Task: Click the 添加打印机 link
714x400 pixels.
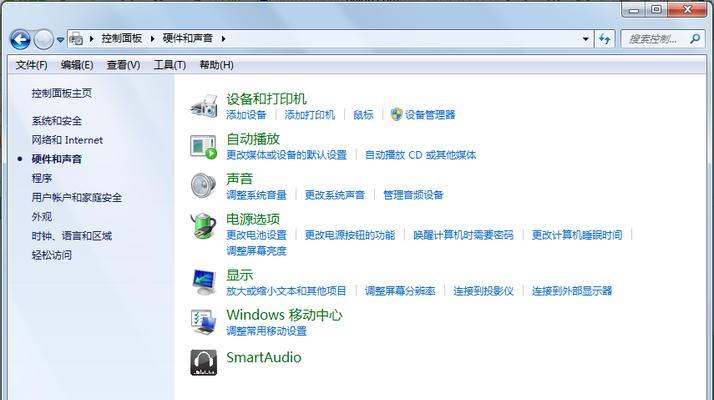Action: [x=310, y=115]
